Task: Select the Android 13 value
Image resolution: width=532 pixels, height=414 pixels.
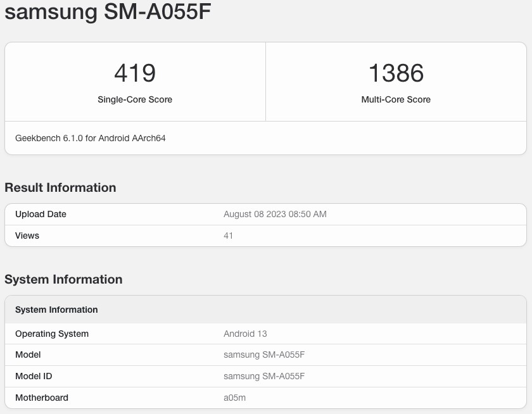Action: click(x=245, y=334)
